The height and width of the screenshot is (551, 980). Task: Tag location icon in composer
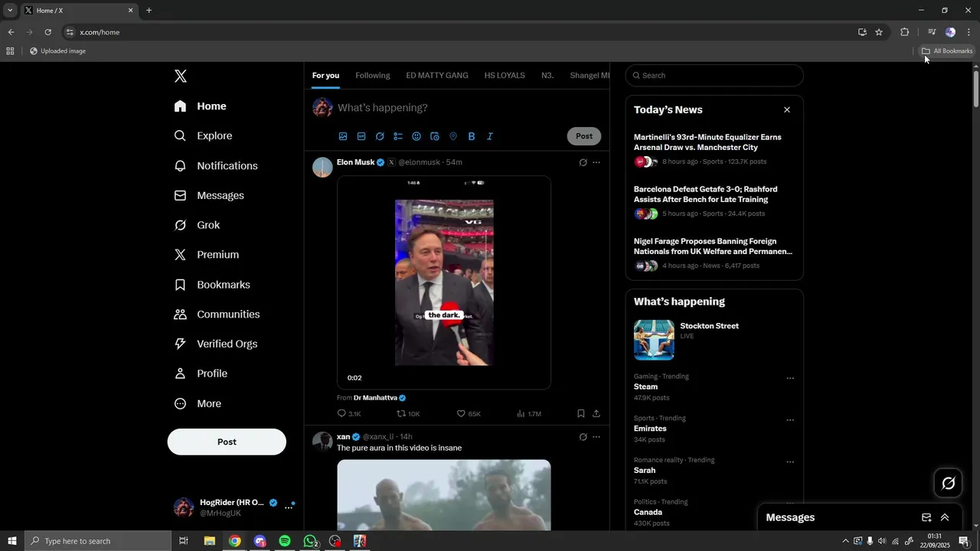pos(453,136)
